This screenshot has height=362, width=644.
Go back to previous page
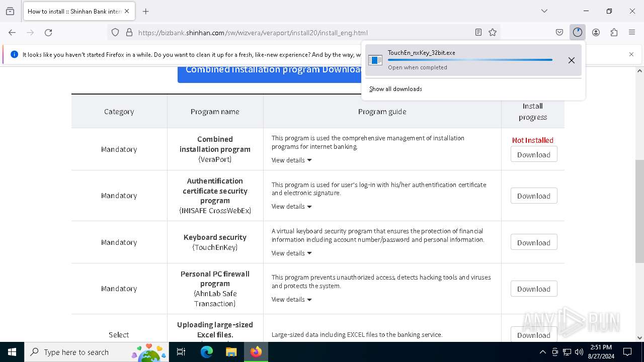pos(12,32)
